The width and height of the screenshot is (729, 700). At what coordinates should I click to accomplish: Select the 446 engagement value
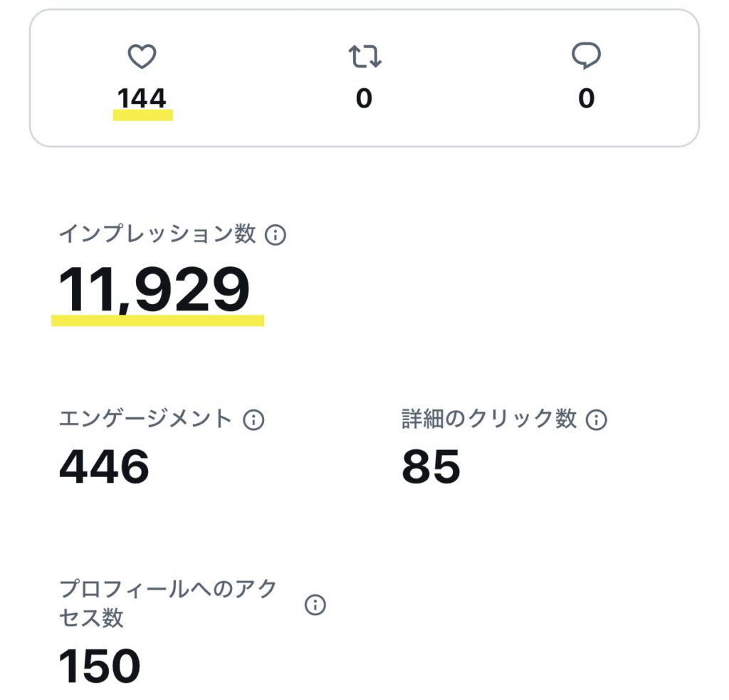104,467
